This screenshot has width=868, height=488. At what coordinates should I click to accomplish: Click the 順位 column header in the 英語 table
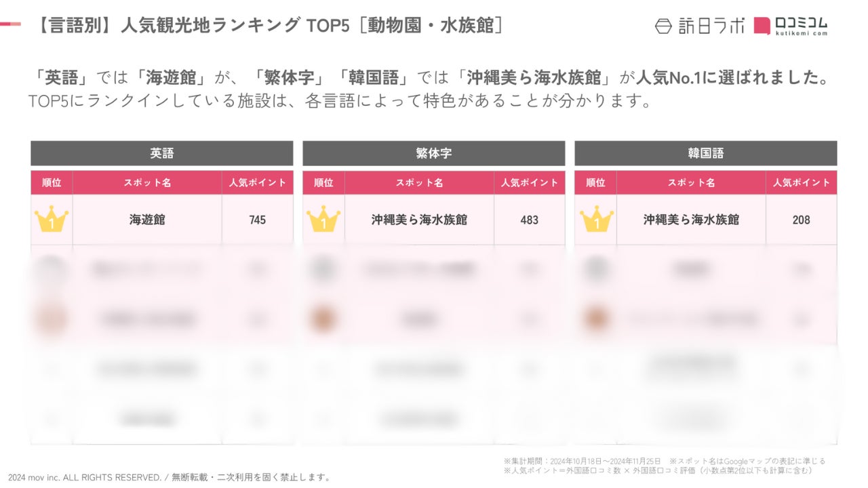pos(52,182)
